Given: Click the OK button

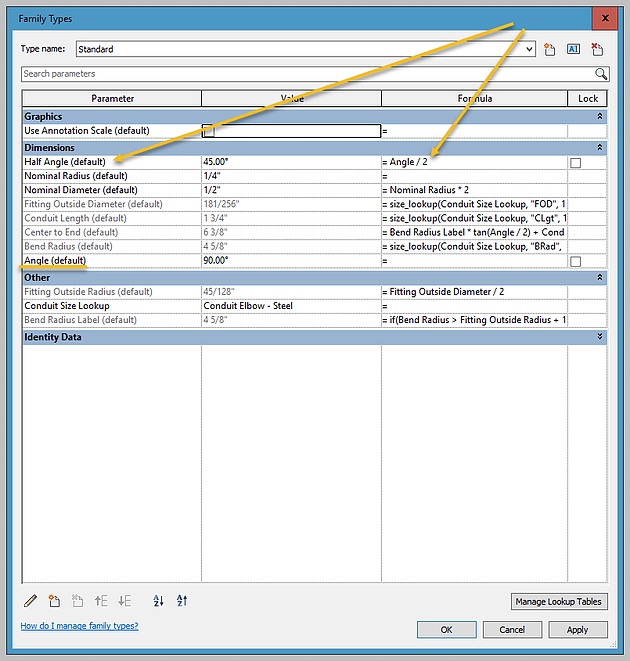Looking at the screenshot, I should [x=447, y=630].
